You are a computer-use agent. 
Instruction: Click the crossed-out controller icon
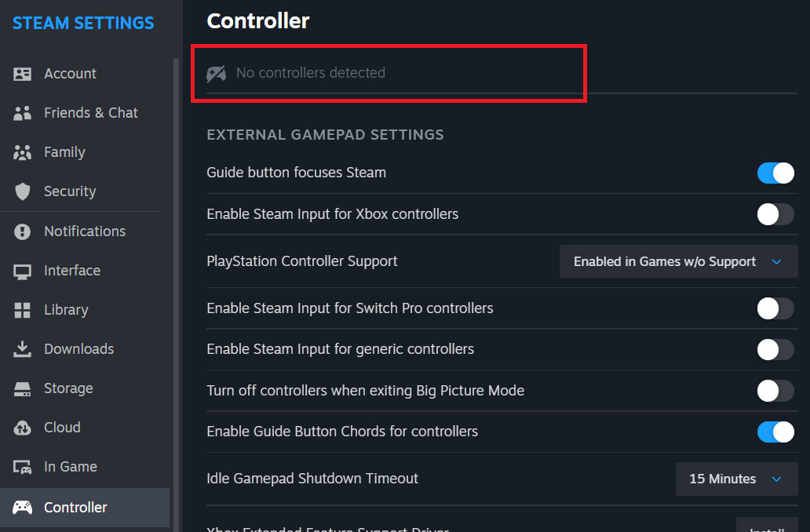click(217, 72)
